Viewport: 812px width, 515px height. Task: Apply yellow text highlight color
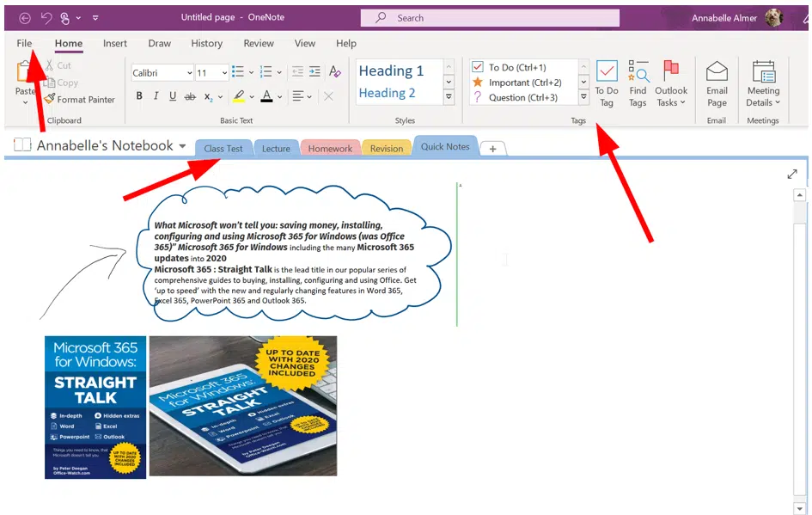[239, 96]
